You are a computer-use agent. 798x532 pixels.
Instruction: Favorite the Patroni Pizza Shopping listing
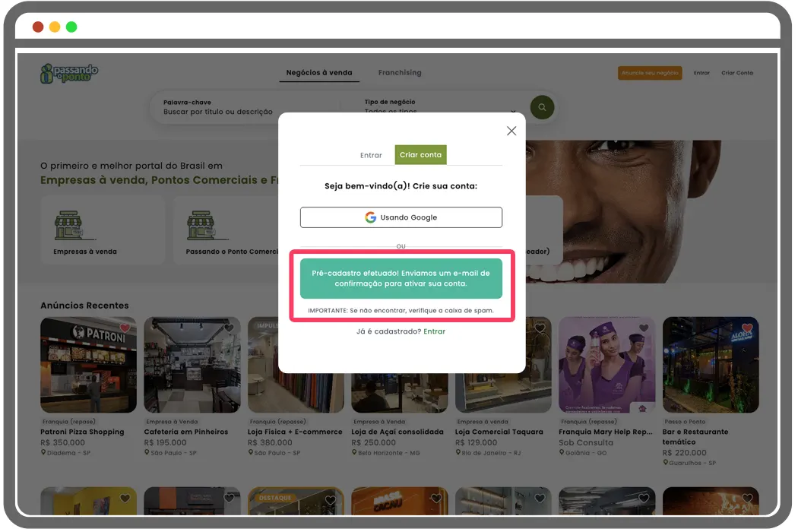[125, 328]
